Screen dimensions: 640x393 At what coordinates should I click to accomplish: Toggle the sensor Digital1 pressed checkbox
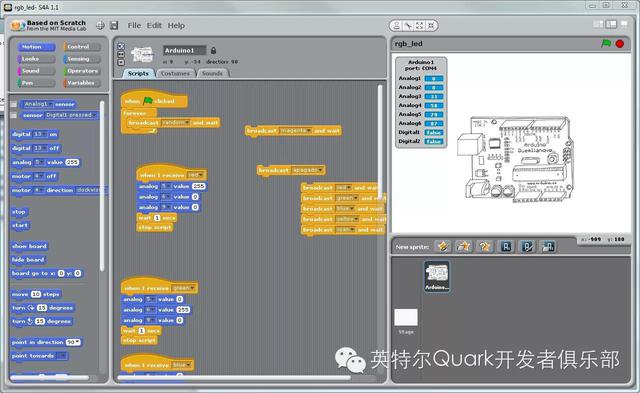pyautogui.click(x=13, y=115)
